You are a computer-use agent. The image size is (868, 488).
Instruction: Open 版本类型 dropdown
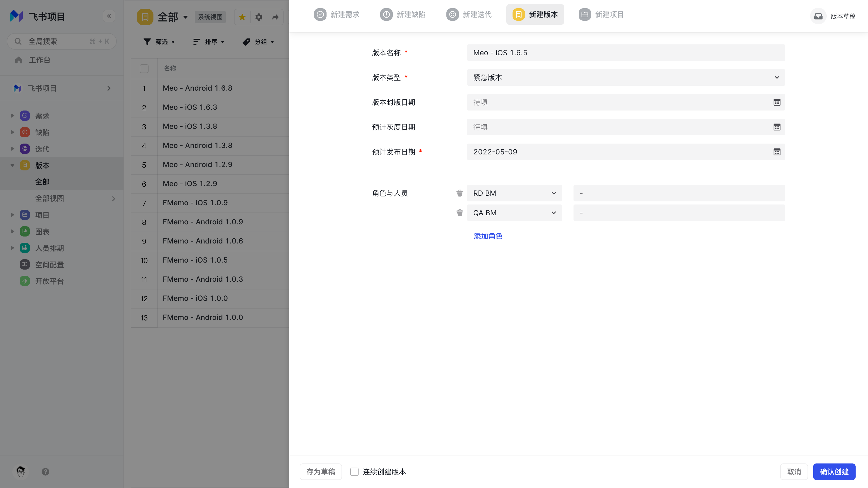coord(626,77)
